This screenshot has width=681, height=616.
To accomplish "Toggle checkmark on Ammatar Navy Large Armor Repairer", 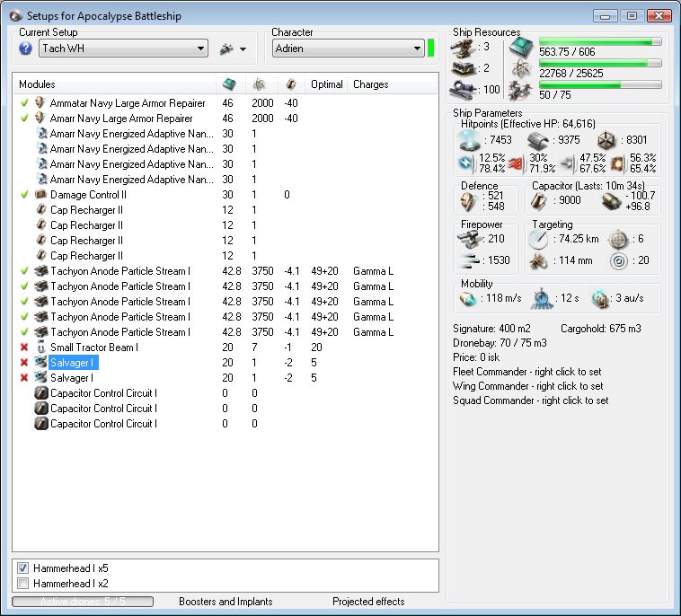I will pyautogui.click(x=24, y=103).
